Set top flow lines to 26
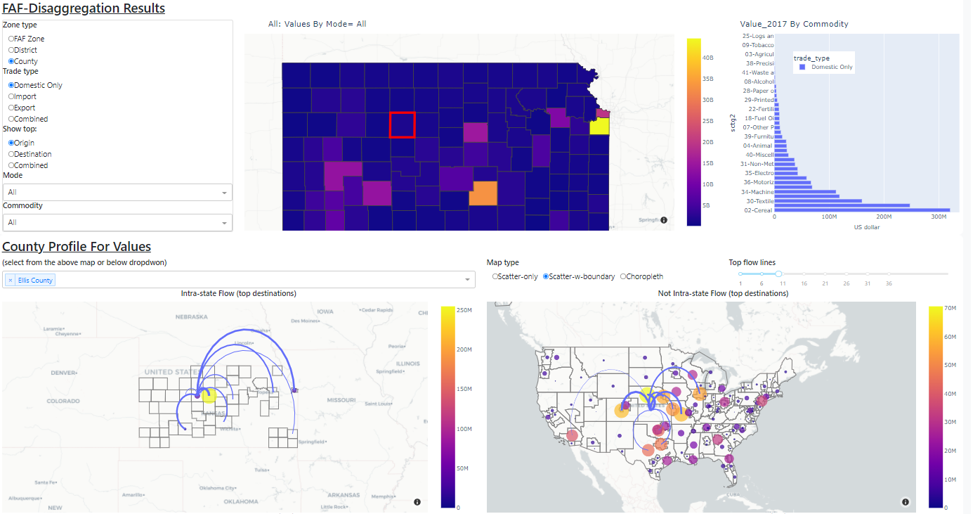The height and width of the screenshot is (514, 980). click(x=847, y=274)
